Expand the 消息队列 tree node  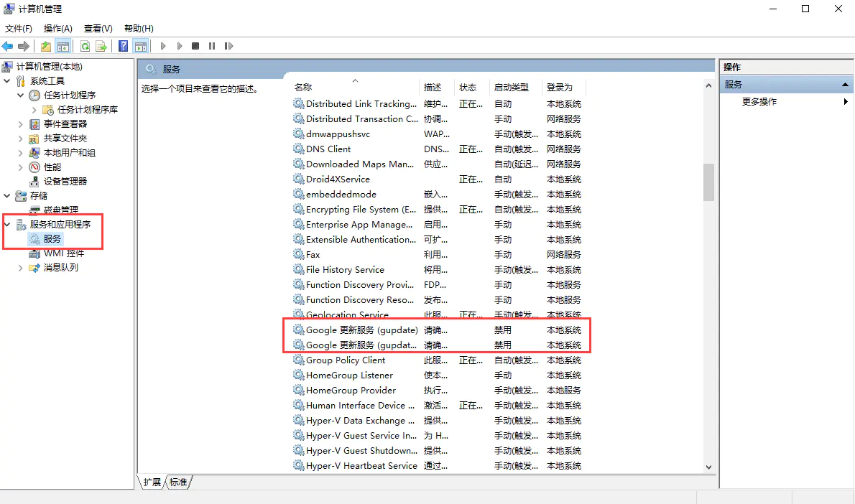[x=21, y=268]
